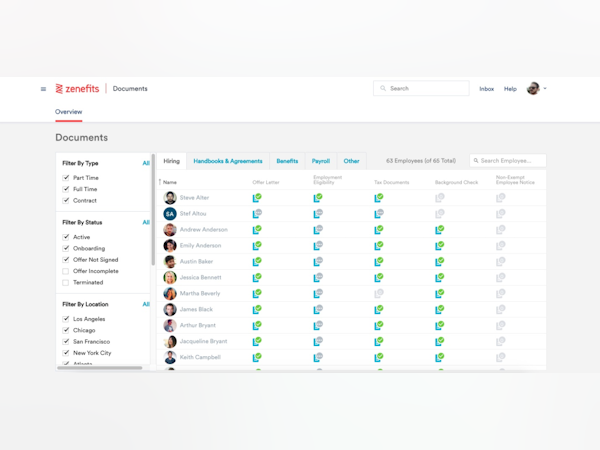600x450 pixels.
Task: Open Austin Baker's Background Check icon
Action: [x=439, y=261]
